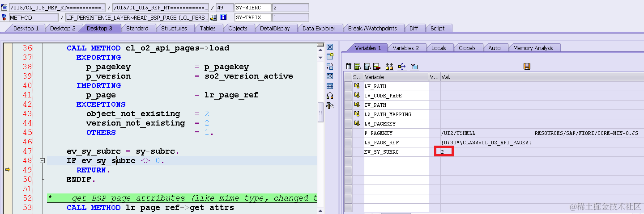644x214 pixels.
Task: Switch to the Desktop 2 tab
Action: [x=63, y=28]
